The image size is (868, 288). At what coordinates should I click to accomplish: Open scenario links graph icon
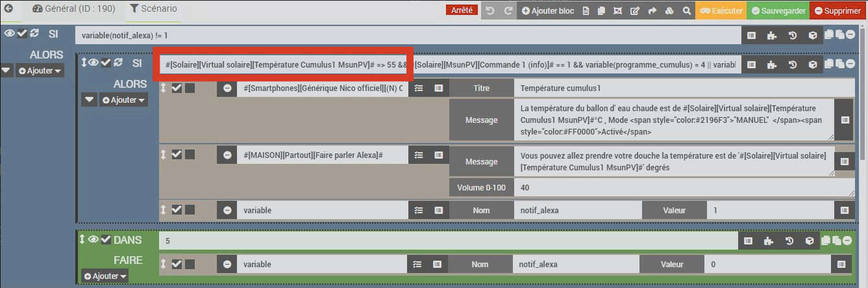coord(617,10)
